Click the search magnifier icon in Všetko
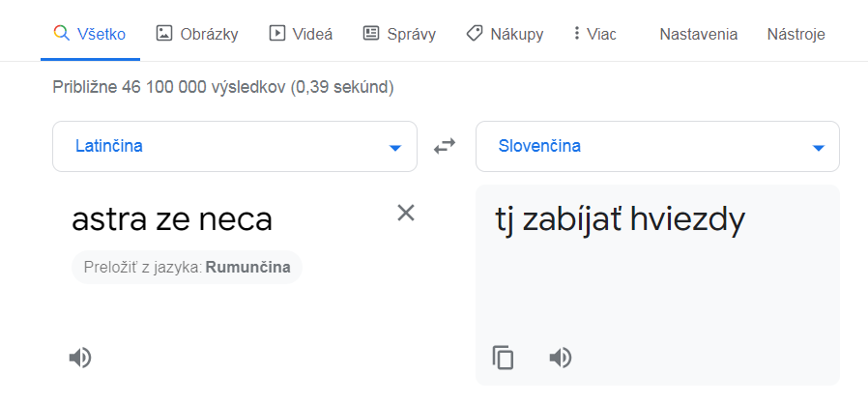The width and height of the screenshot is (868, 403). (x=62, y=33)
